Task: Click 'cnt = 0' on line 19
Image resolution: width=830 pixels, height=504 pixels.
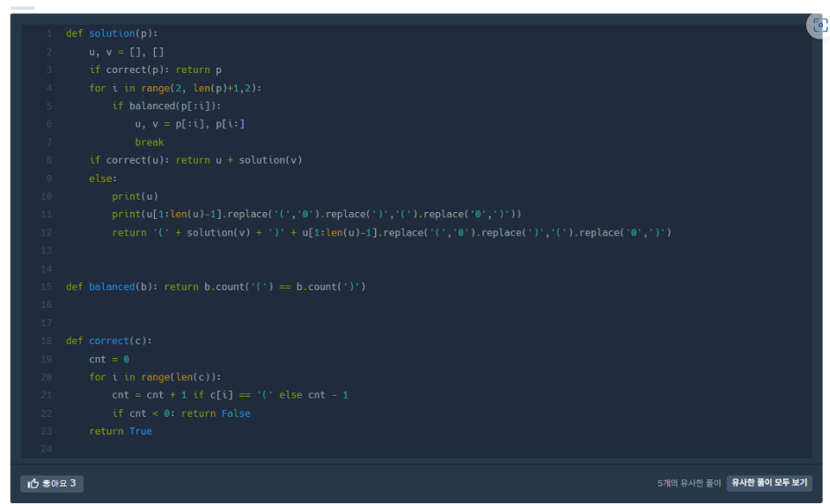Action: (x=108, y=359)
